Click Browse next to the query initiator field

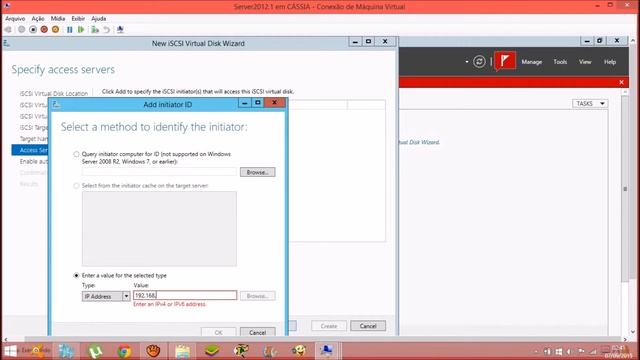pos(258,172)
